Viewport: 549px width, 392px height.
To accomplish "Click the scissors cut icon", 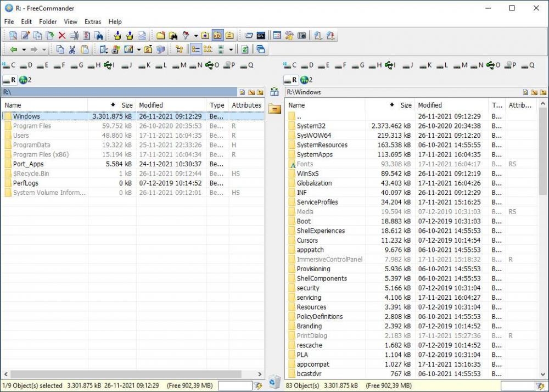I will 72,49.
